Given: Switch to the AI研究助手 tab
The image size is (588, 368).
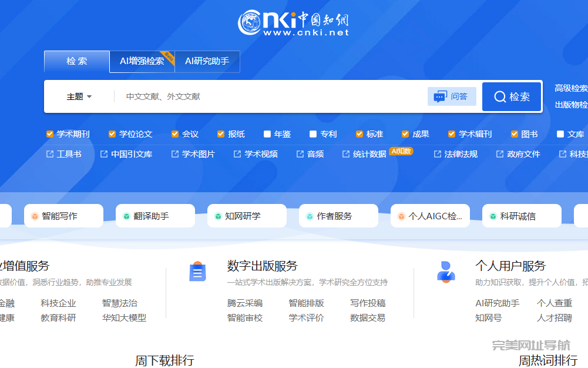Looking at the screenshot, I should tap(207, 61).
